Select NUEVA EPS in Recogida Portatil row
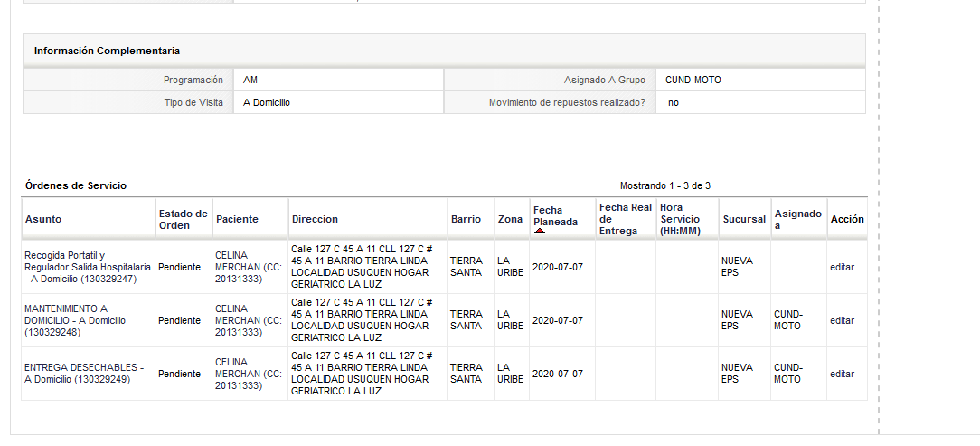980x446 pixels. pos(737,267)
